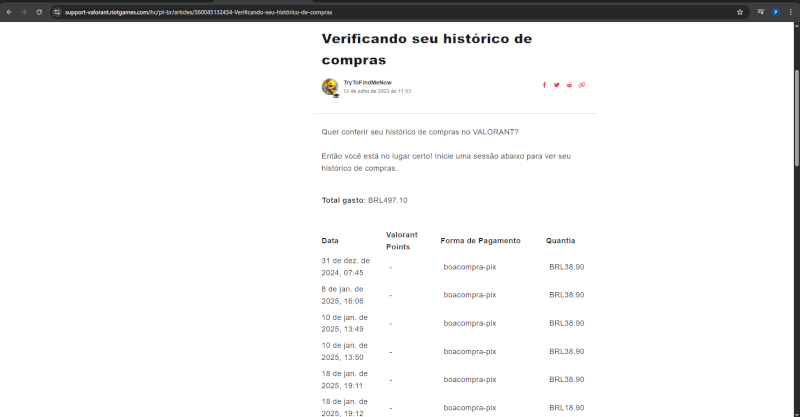Click boacompra-pix in the 8 de jan. row

pyautogui.click(x=470, y=295)
